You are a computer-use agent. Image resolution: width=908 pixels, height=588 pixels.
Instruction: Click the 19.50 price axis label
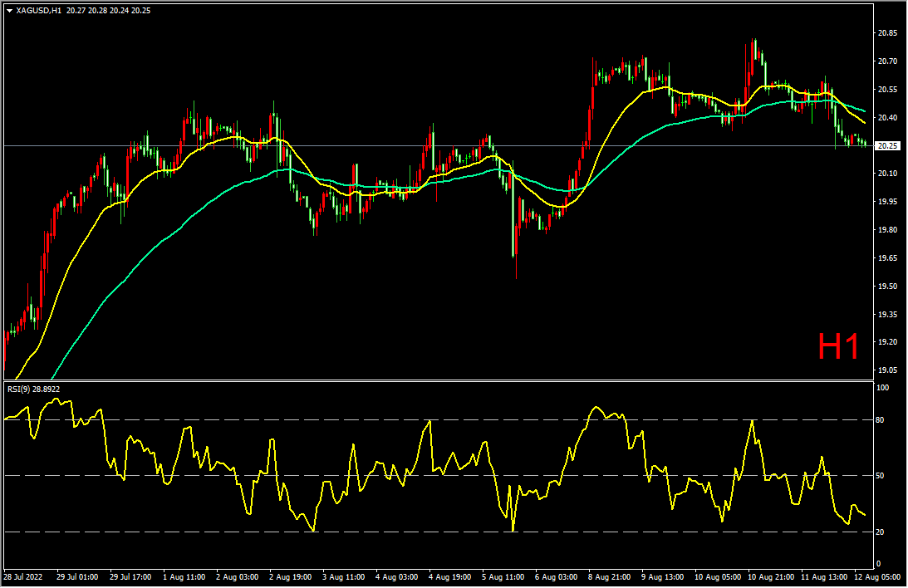[x=888, y=287]
